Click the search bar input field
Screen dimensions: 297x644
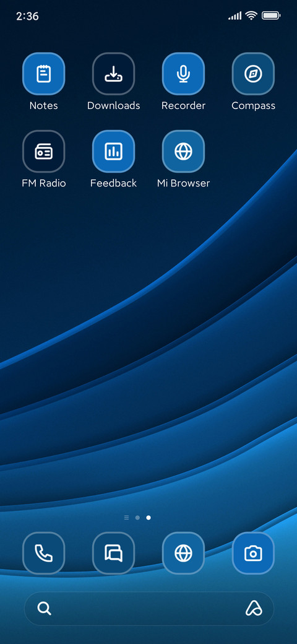coord(149,608)
